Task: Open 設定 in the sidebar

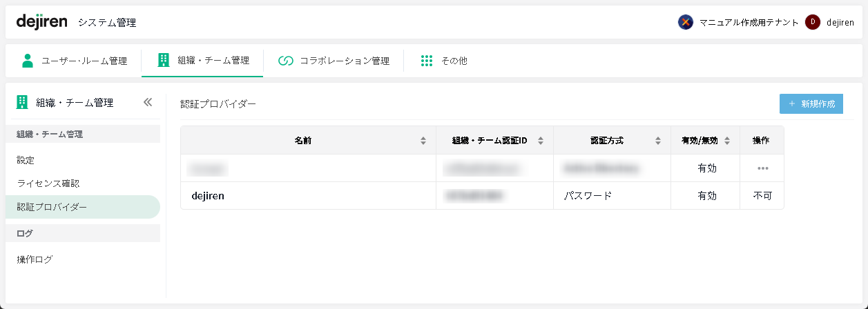Action: 26,160
